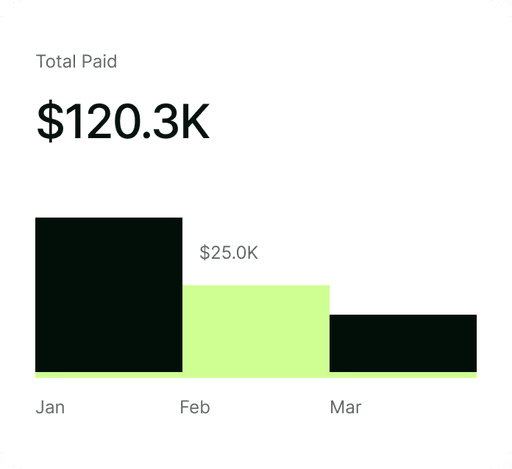Screen dimensions: 512x469
Task: Click the word Paid in heading
Action: [x=99, y=61]
